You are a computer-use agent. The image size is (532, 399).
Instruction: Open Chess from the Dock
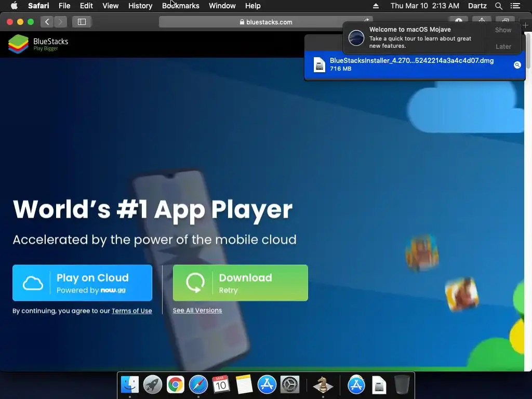tap(323, 385)
